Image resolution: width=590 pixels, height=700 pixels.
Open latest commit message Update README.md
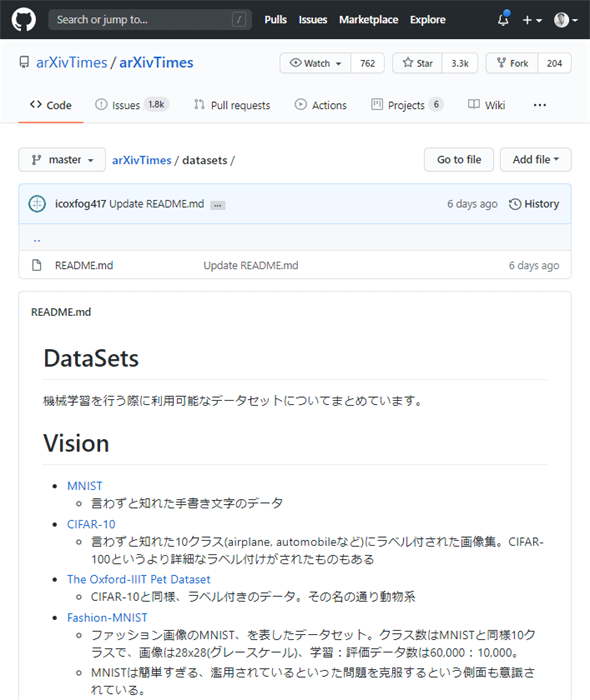pos(157,204)
